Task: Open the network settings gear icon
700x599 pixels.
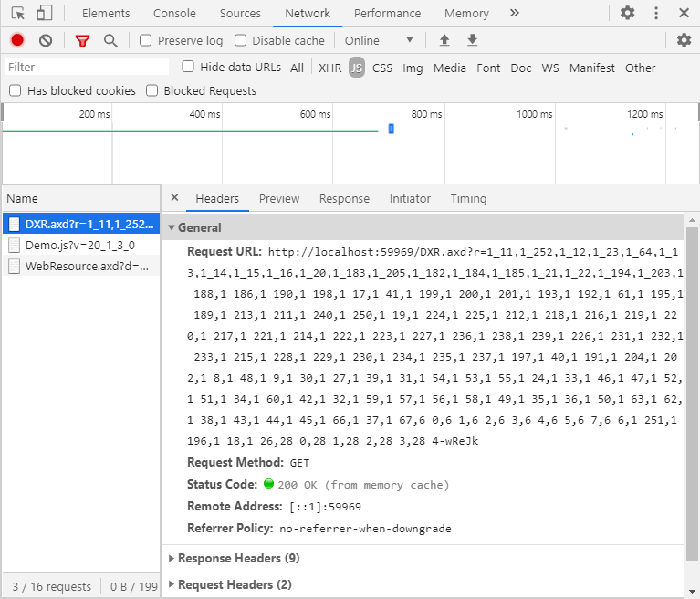Action: coord(684,40)
